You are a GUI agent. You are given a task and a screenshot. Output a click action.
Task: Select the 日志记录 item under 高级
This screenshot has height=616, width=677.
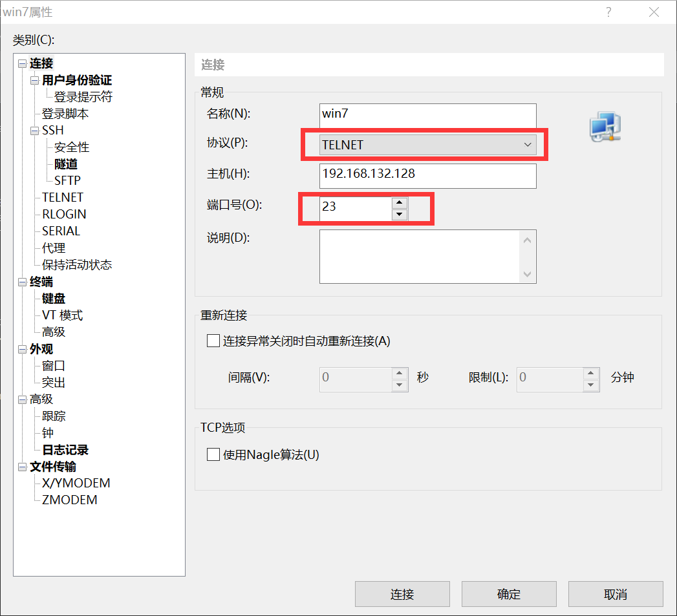pyautogui.click(x=64, y=449)
